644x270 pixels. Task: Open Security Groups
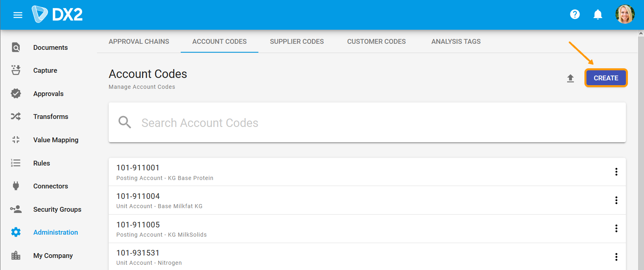click(x=57, y=209)
